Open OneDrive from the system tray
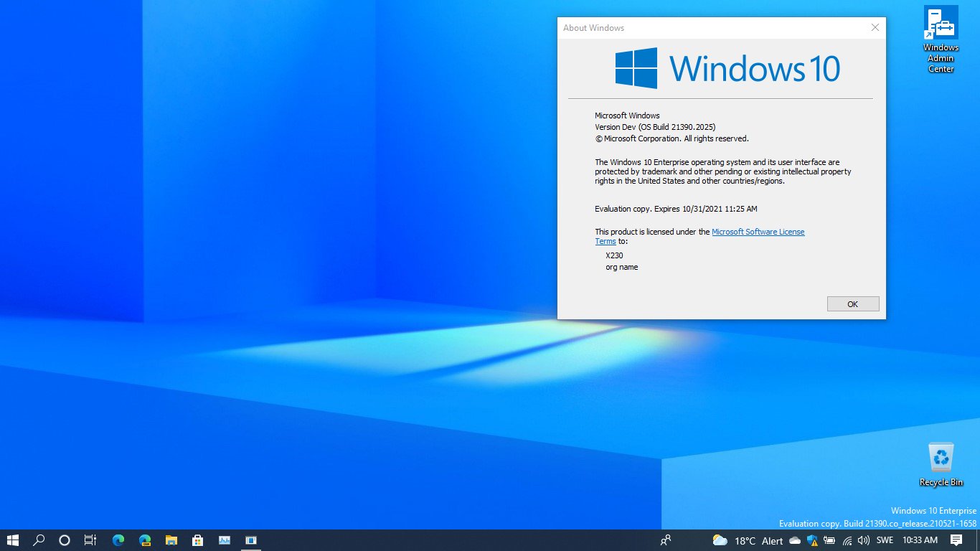Screen dimensions: 980x551 pyautogui.click(x=795, y=540)
